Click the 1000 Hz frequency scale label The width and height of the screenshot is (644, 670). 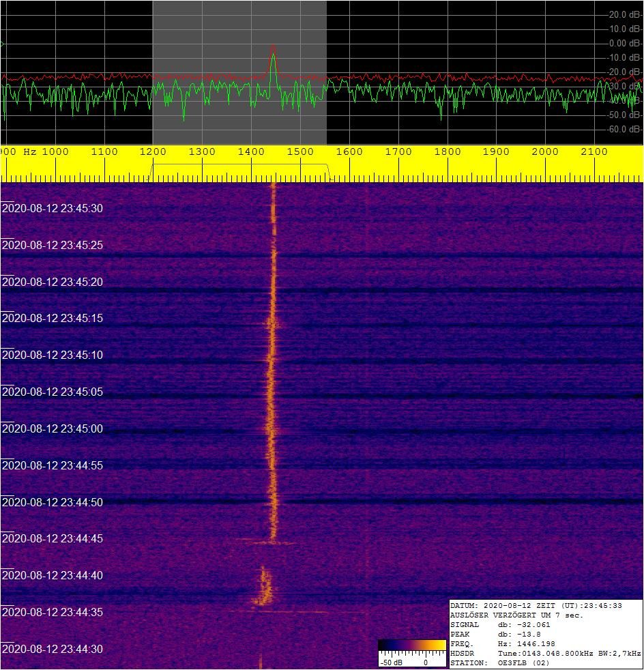pyautogui.click(x=55, y=151)
